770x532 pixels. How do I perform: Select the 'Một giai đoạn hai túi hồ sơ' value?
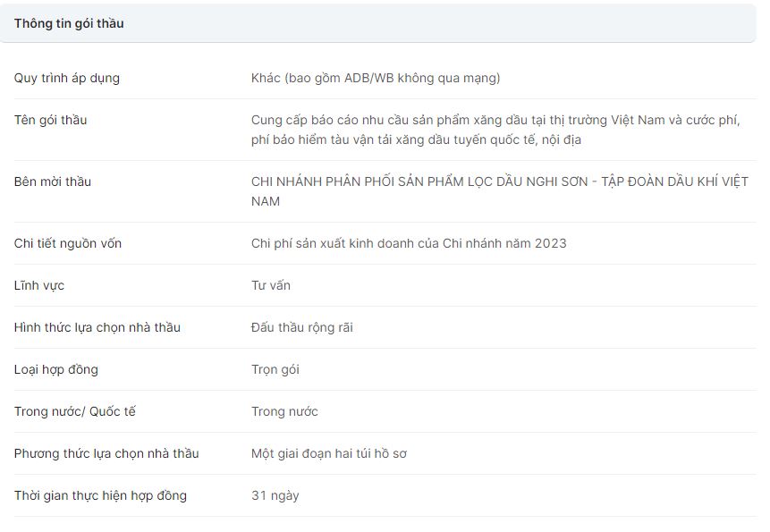pyautogui.click(x=329, y=453)
